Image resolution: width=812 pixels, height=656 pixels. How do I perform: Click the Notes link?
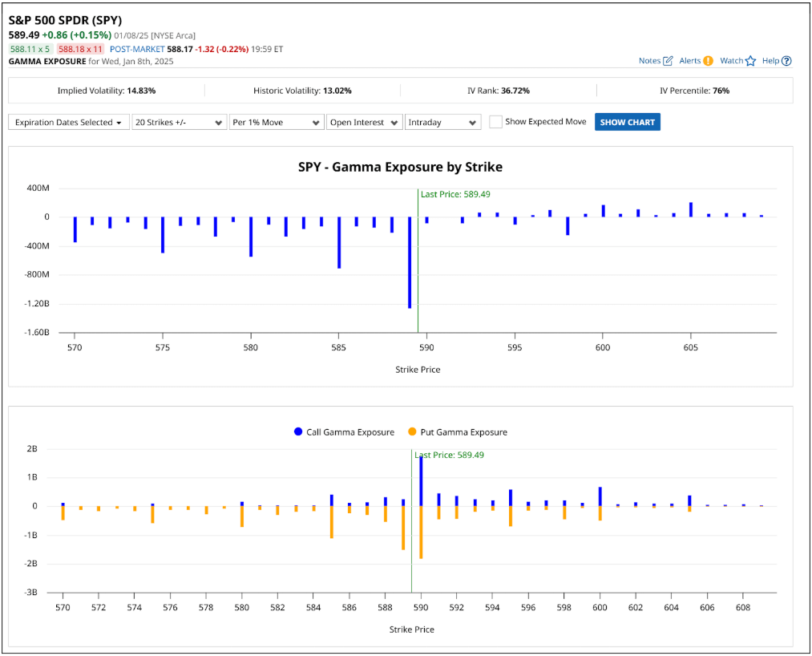pos(649,61)
